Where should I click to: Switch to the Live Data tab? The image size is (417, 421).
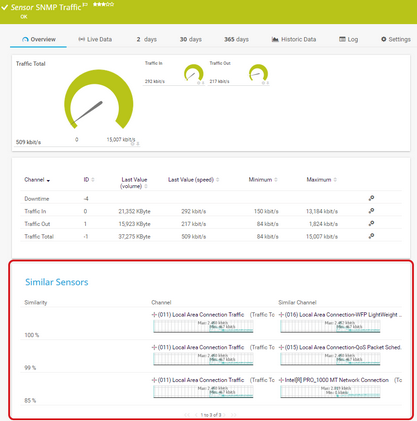[95, 39]
